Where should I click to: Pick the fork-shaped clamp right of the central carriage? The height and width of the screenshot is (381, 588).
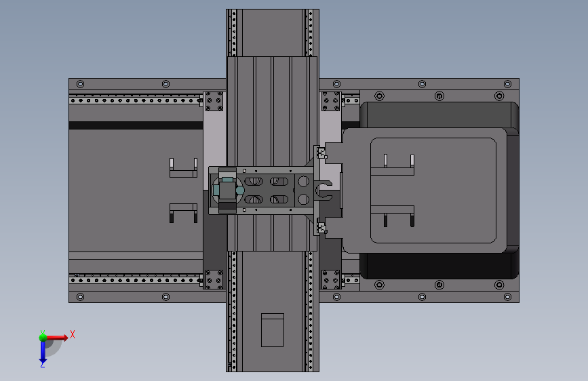[324, 190]
